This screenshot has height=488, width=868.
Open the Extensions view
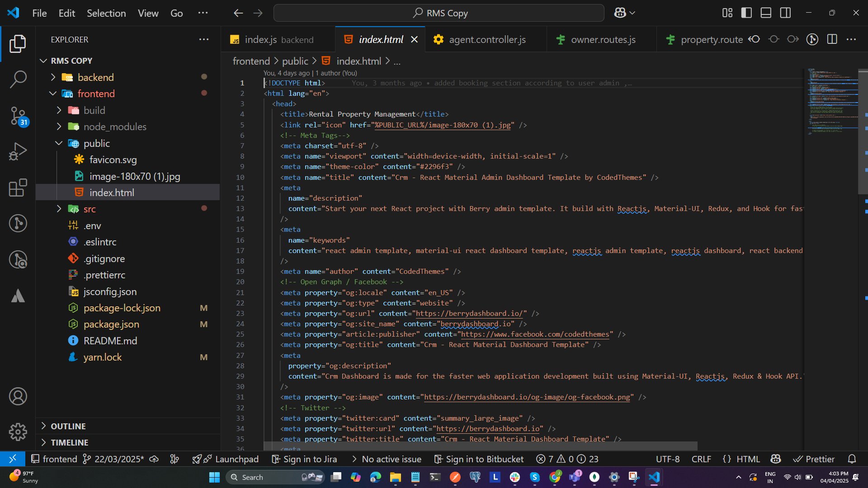point(18,188)
